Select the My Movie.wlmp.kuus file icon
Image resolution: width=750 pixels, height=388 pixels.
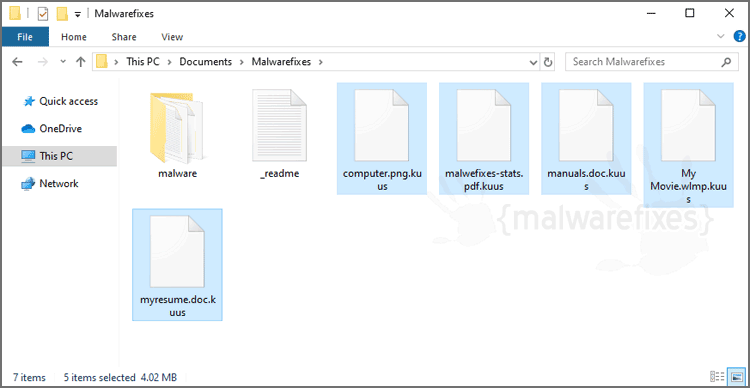[x=689, y=126]
